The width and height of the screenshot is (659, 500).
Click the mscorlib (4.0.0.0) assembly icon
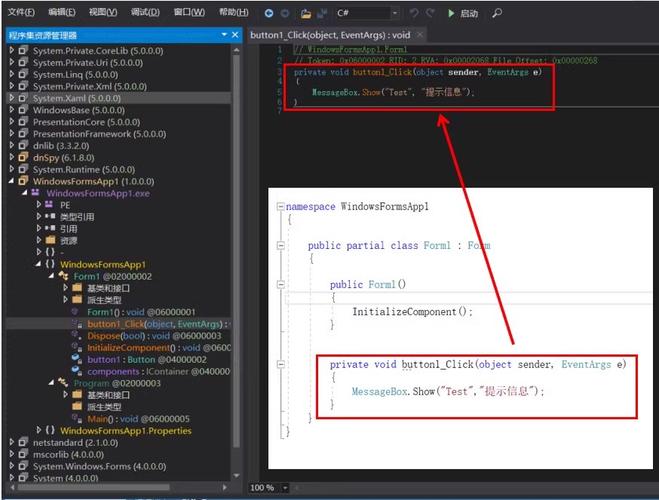(x=23, y=455)
